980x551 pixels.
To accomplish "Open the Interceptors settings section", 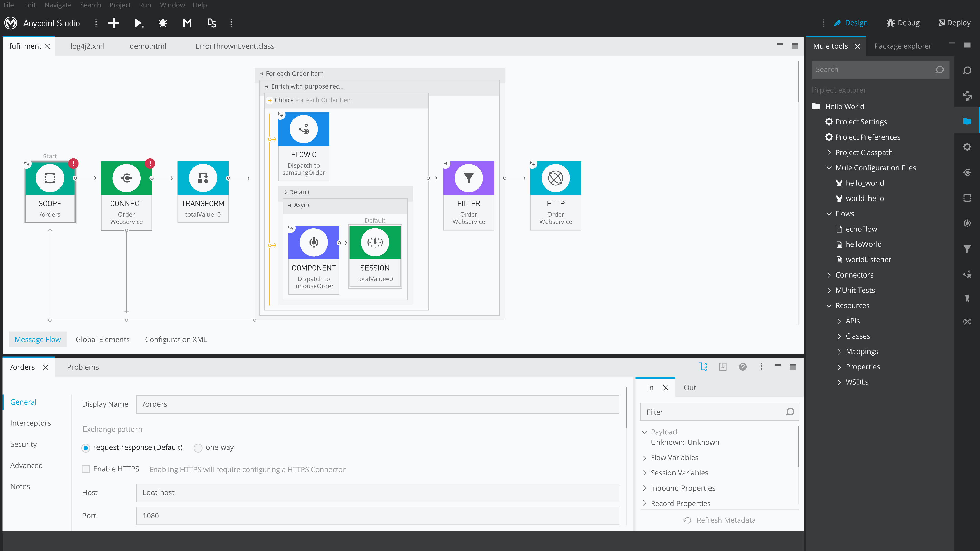I will coord(30,423).
